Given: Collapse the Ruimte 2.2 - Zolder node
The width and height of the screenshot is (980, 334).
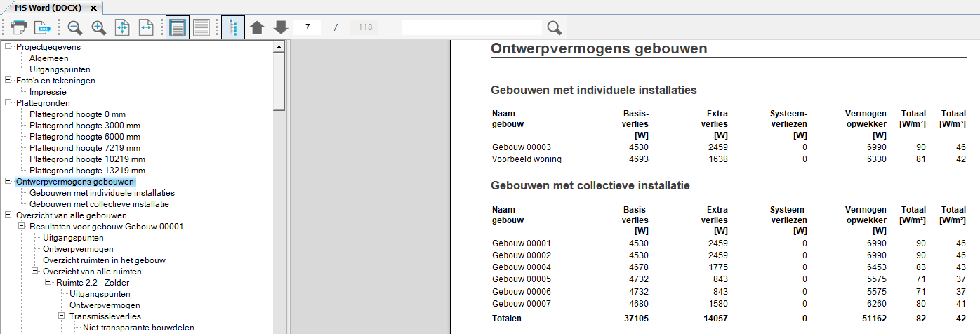Looking at the screenshot, I should click(x=48, y=283).
